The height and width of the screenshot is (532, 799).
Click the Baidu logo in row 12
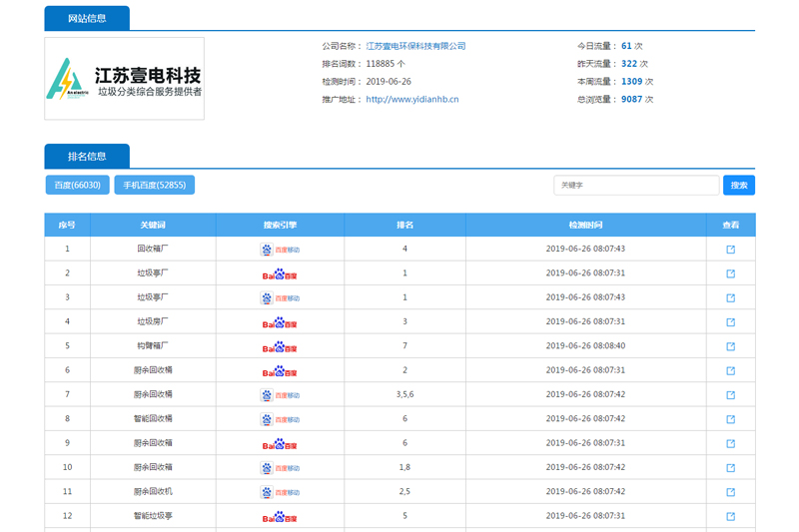click(280, 517)
